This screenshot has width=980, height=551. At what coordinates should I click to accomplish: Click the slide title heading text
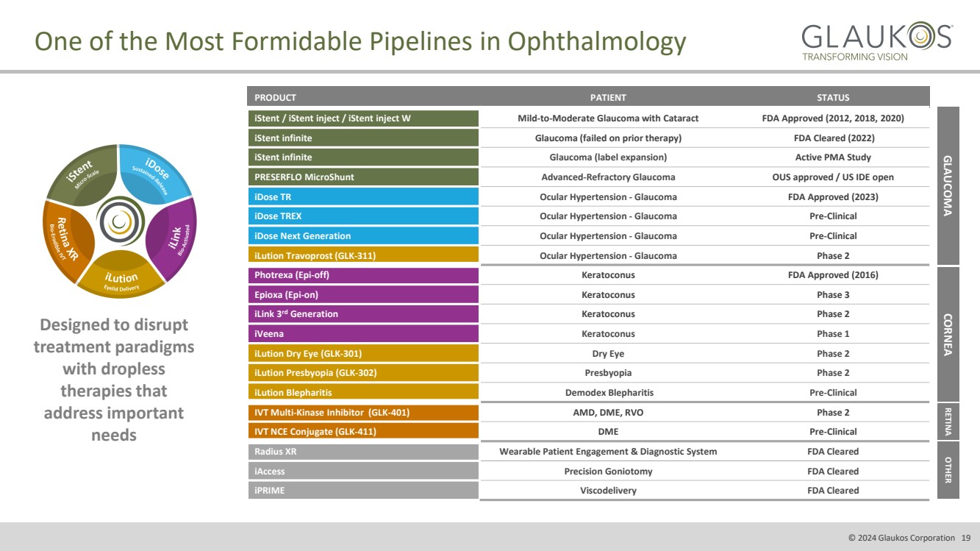tap(360, 42)
